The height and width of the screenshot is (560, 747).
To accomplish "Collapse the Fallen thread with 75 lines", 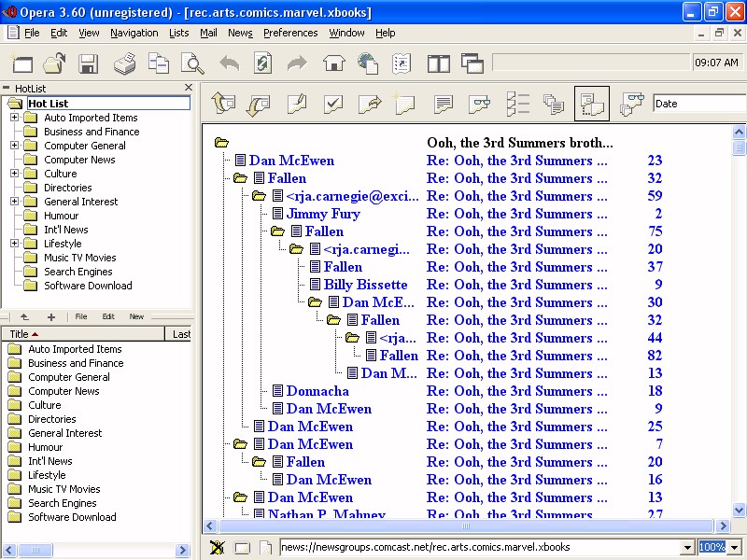I will pos(277,231).
